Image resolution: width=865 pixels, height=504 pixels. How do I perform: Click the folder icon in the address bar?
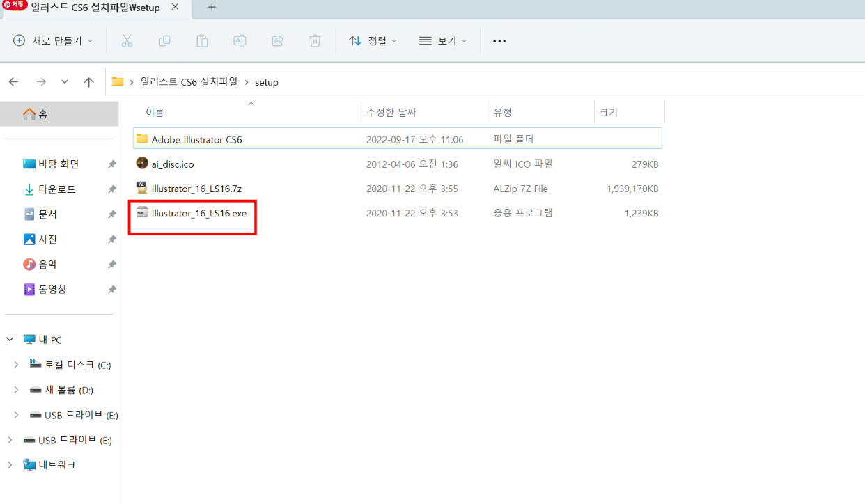(118, 81)
